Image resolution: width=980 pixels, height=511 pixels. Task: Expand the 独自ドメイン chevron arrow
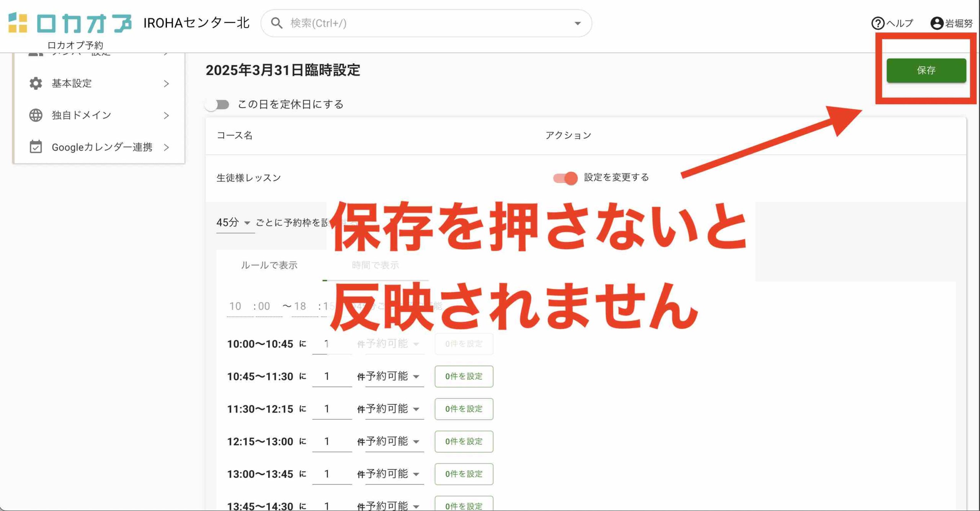pos(166,115)
